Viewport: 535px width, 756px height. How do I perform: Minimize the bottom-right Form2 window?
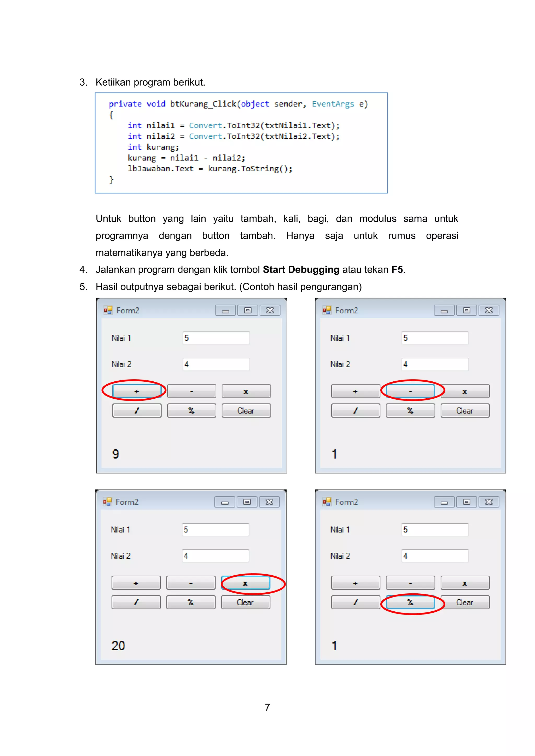pyautogui.click(x=444, y=502)
